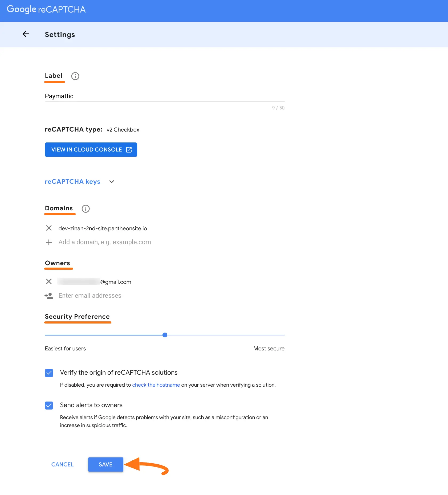Open the Domains info tooltip icon
This screenshot has height=495, width=448.
click(x=85, y=208)
